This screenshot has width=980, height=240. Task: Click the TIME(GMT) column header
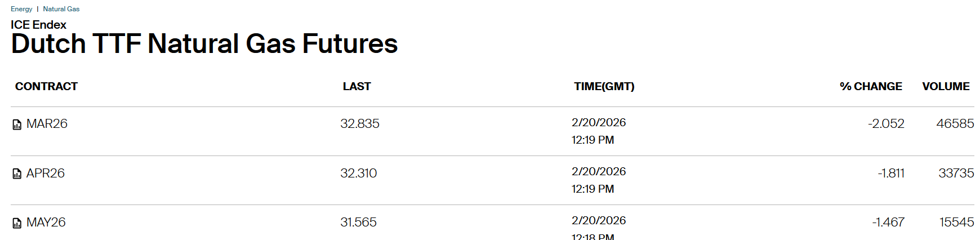(604, 86)
